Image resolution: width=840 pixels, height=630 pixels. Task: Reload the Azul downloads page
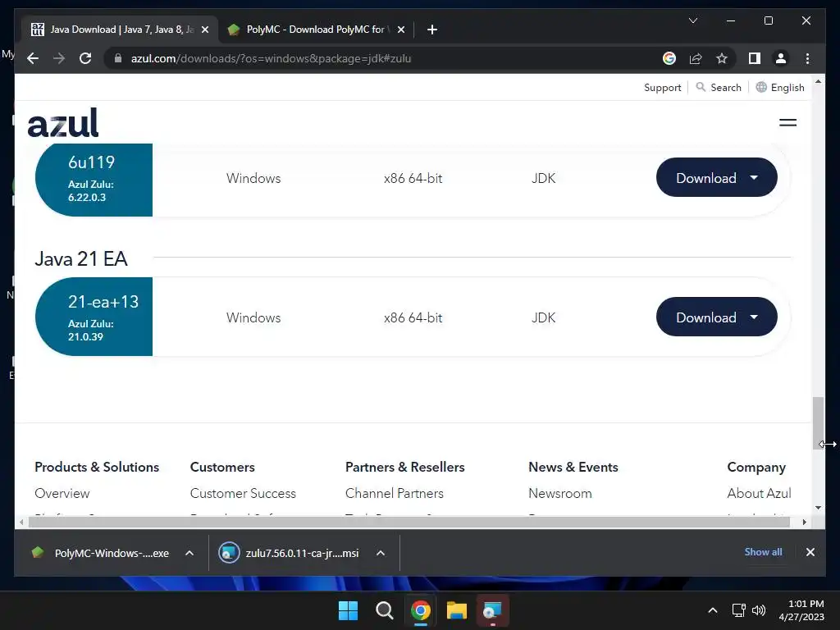[x=85, y=58]
